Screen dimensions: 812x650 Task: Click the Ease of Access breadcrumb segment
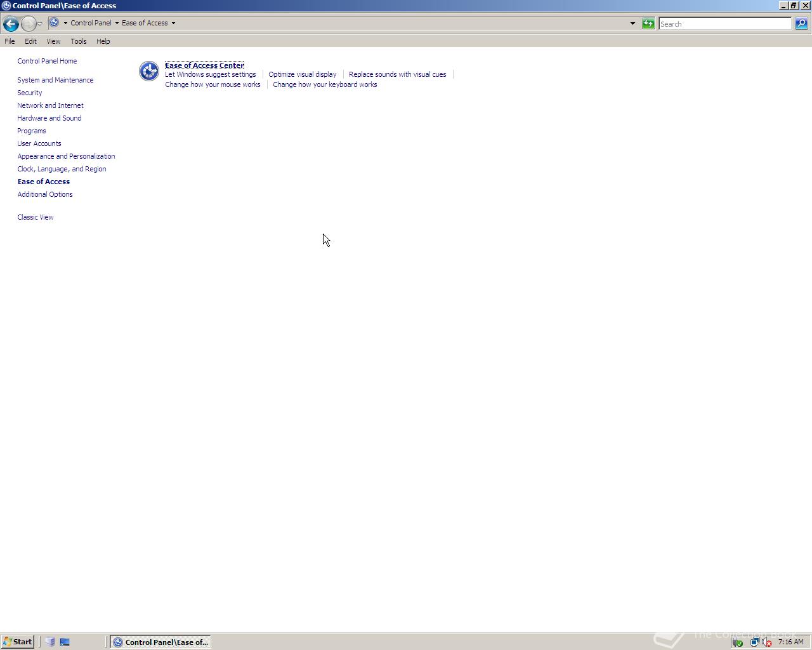(x=145, y=23)
